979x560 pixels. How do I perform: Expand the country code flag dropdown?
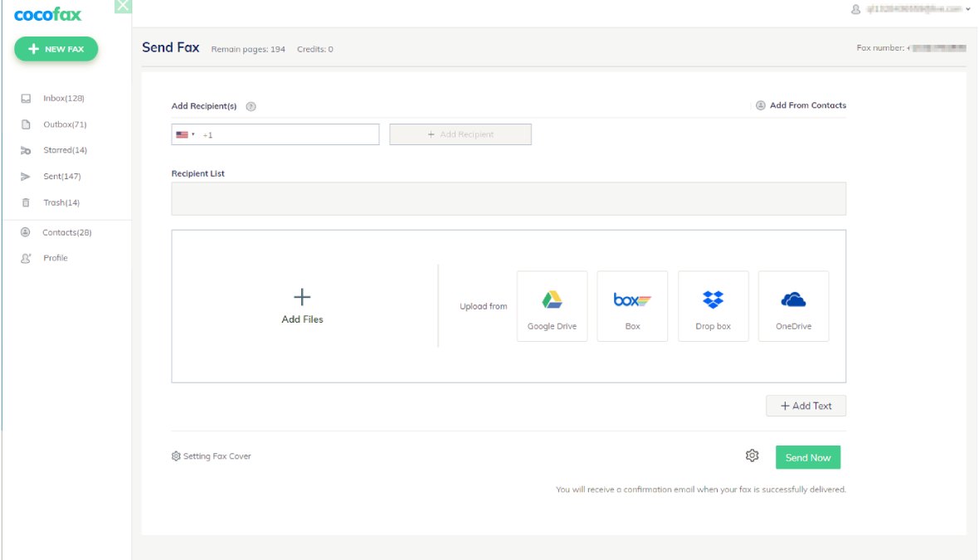pyautogui.click(x=185, y=134)
